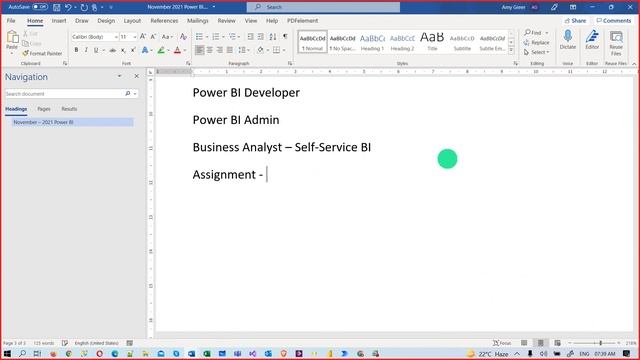
Task: Open the Pages tab in Navigation
Action: [44, 109]
